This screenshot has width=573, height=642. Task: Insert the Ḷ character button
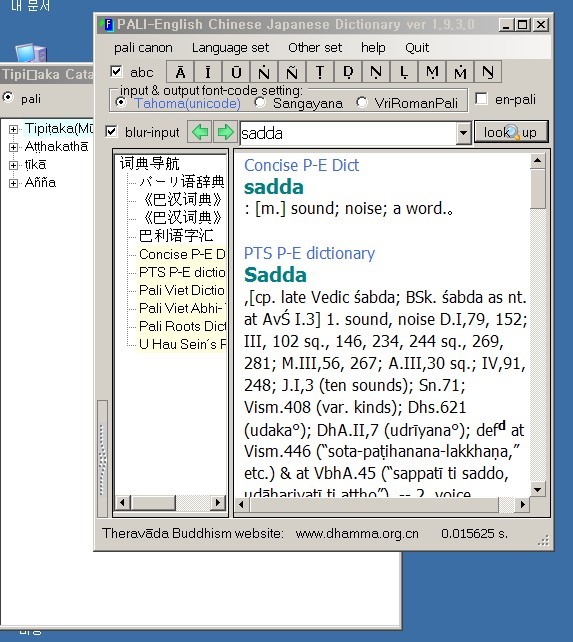click(404, 72)
